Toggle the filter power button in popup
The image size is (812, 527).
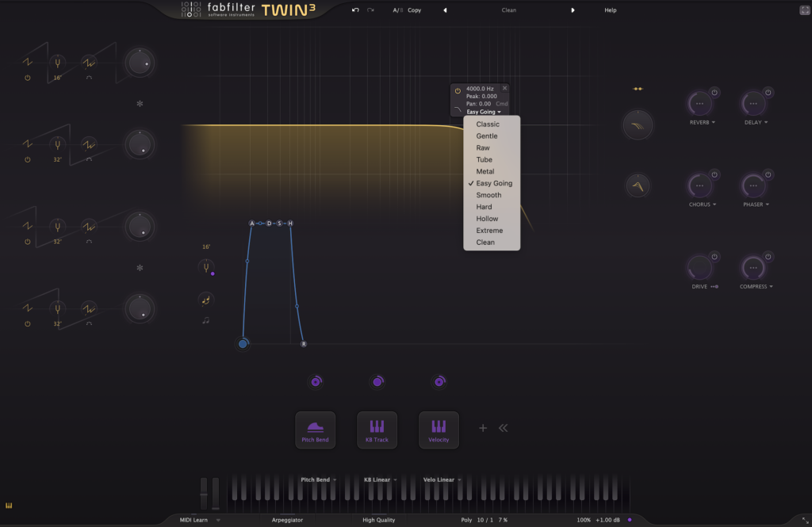(x=458, y=91)
